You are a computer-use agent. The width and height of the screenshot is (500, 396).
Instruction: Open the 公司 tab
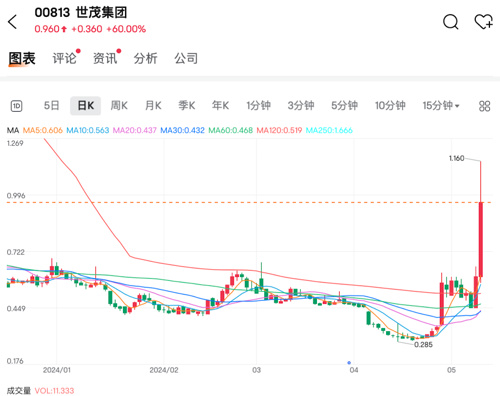[186, 58]
